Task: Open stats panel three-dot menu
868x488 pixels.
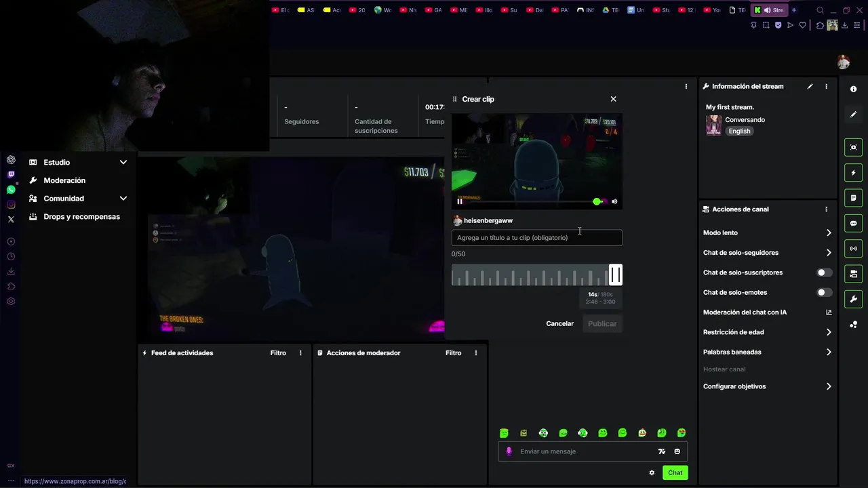Action: pos(686,87)
